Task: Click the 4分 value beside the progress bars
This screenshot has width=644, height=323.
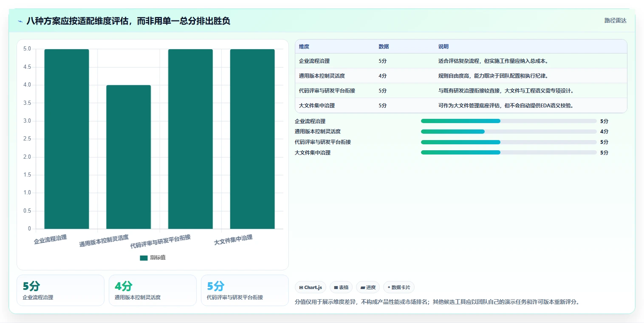Action: 604,132
